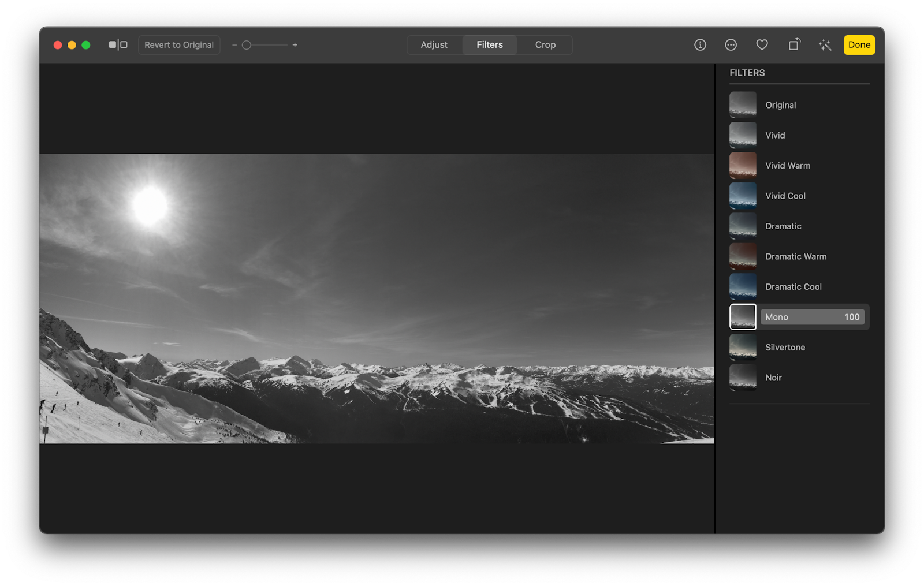Rotate the photo counterclockwise
This screenshot has width=924, height=586.
(x=793, y=44)
